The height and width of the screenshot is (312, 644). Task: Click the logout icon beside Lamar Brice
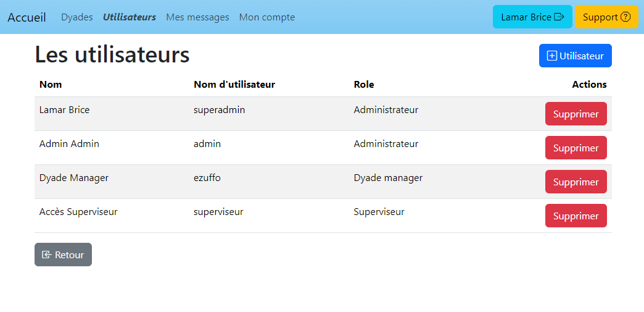click(559, 17)
